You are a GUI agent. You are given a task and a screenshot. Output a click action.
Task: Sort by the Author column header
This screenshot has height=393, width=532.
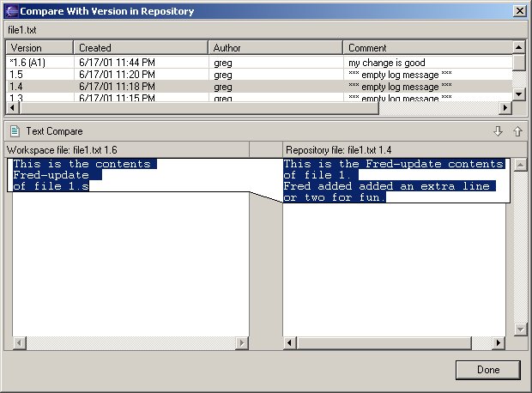pos(275,48)
